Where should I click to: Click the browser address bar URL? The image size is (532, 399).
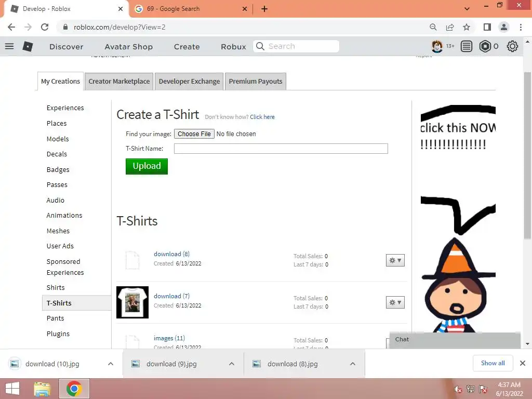tap(119, 27)
